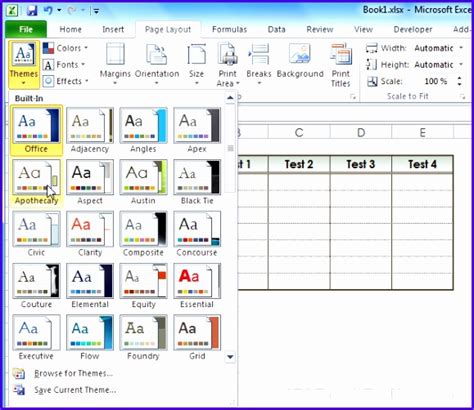Customize the Quick Access Toolbar dropdown

96,11
